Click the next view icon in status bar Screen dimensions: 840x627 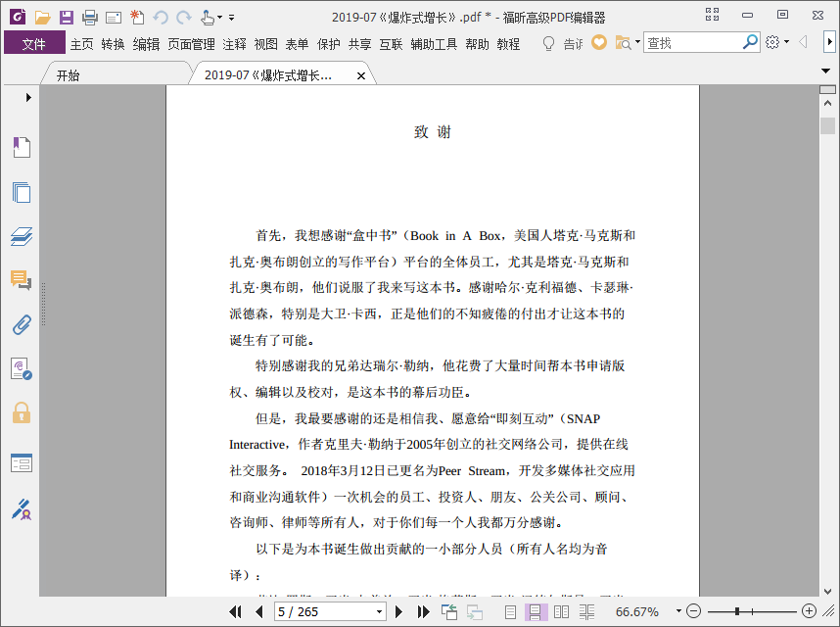click(475, 611)
